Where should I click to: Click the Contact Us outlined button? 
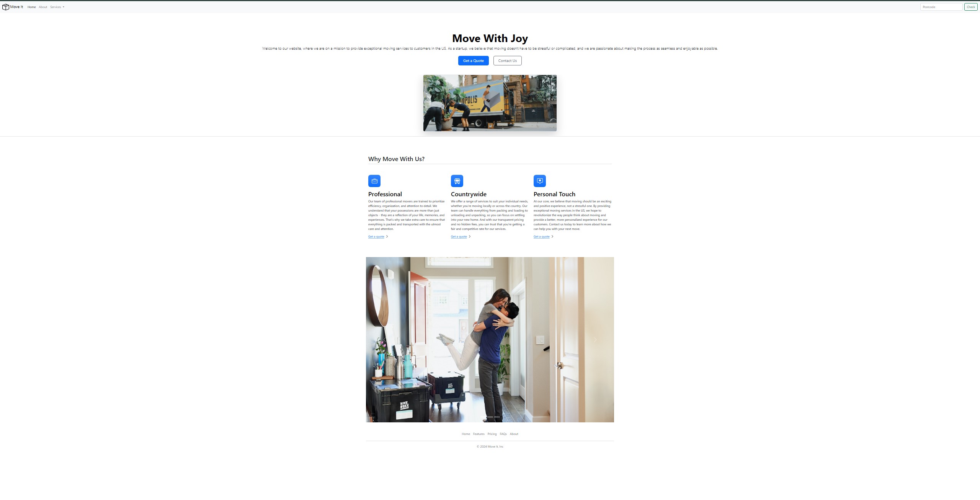pos(507,60)
